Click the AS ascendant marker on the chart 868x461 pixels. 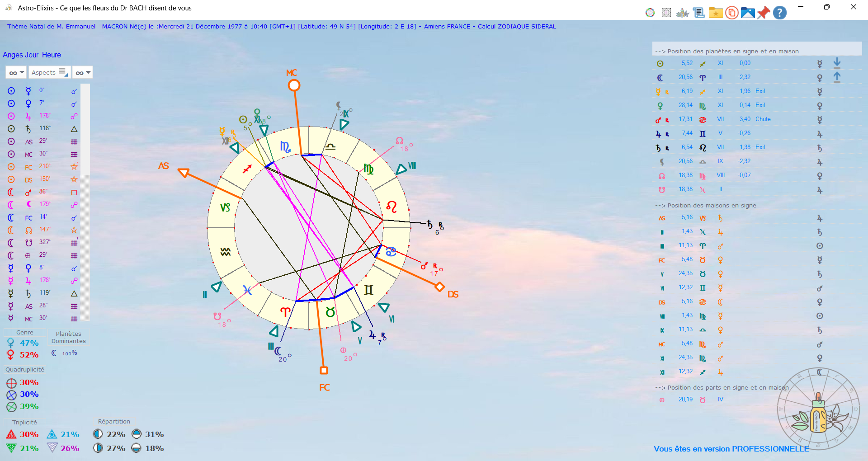[x=184, y=172]
